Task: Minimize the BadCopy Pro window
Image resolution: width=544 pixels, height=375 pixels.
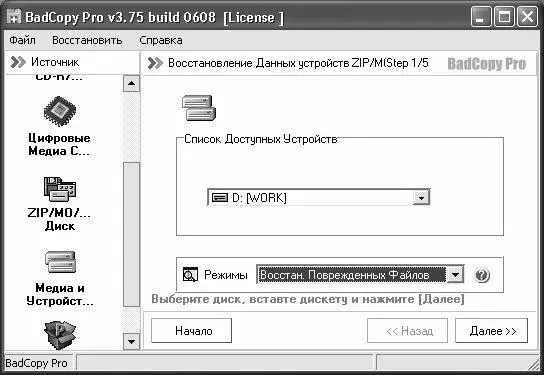Action: tap(481, 17)
